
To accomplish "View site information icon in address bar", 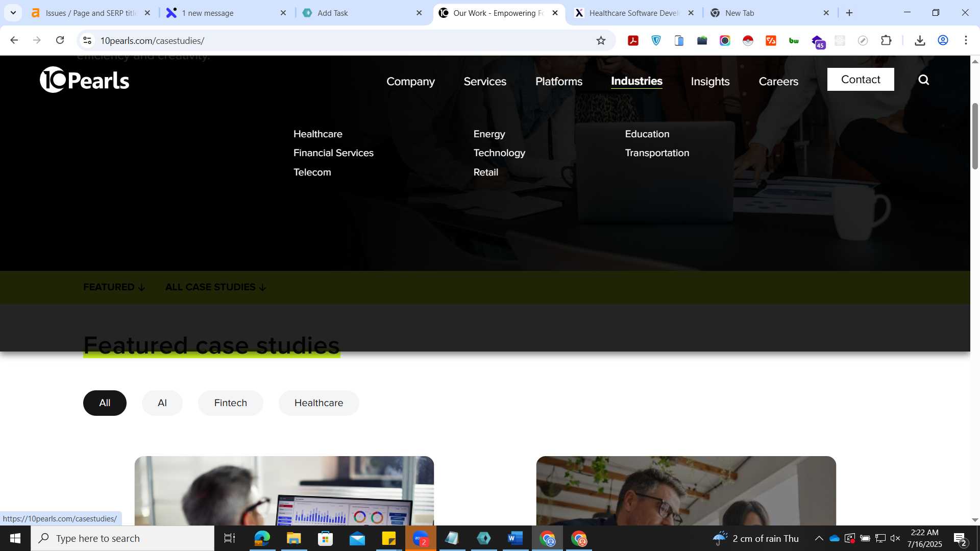I will (87, 40).
